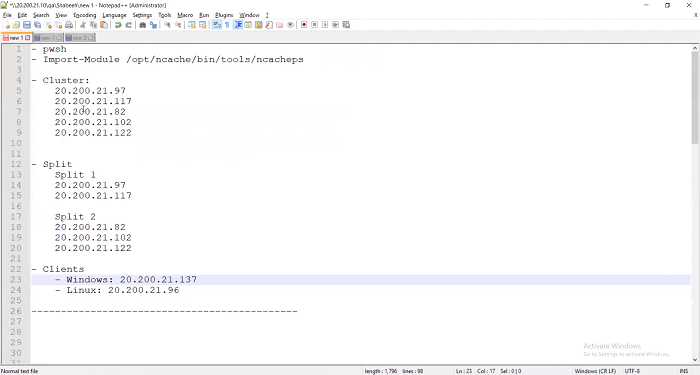Click the Undo toolbar icon
This screenshot has height=375, width=700.
pyautogui.click(x=118, y=25)
